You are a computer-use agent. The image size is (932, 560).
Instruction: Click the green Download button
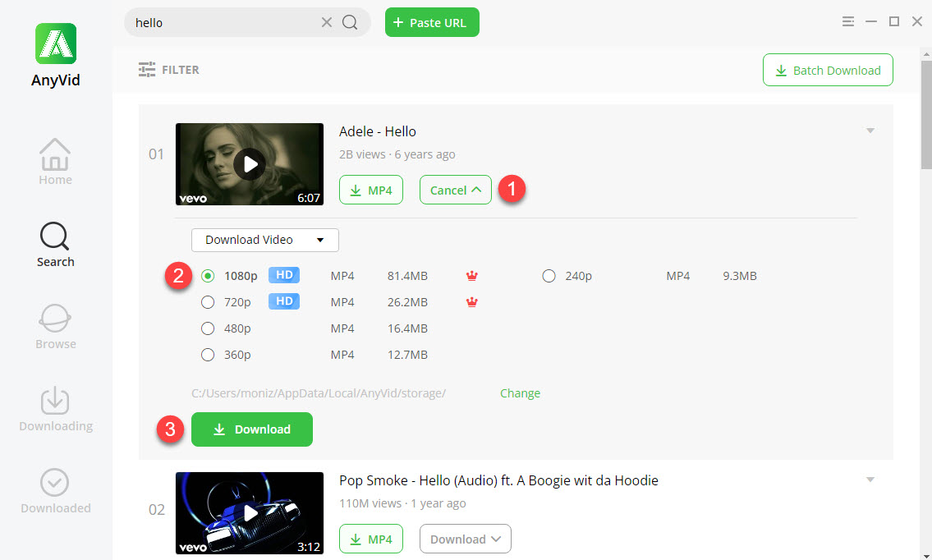point(252,429)
